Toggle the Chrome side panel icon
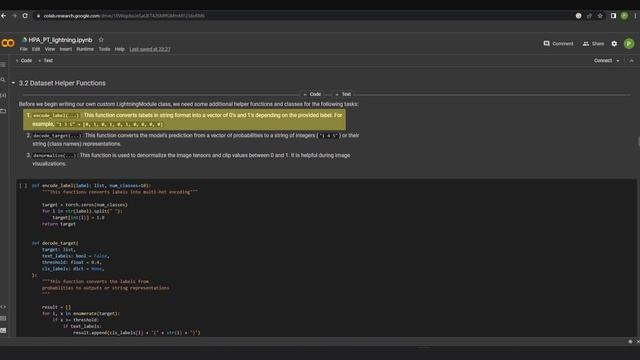The image size is (640, 360). click(x=613, y=16)
